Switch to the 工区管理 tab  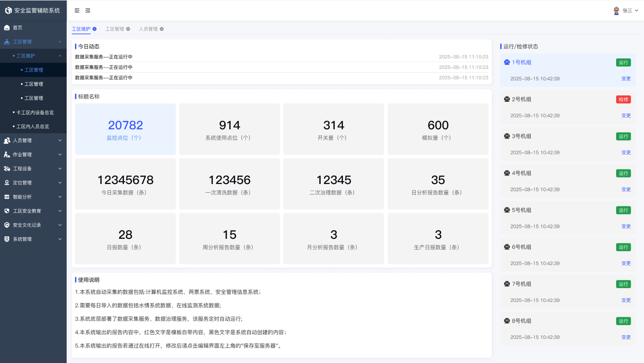pyautogui.click(x=115, y=29)
